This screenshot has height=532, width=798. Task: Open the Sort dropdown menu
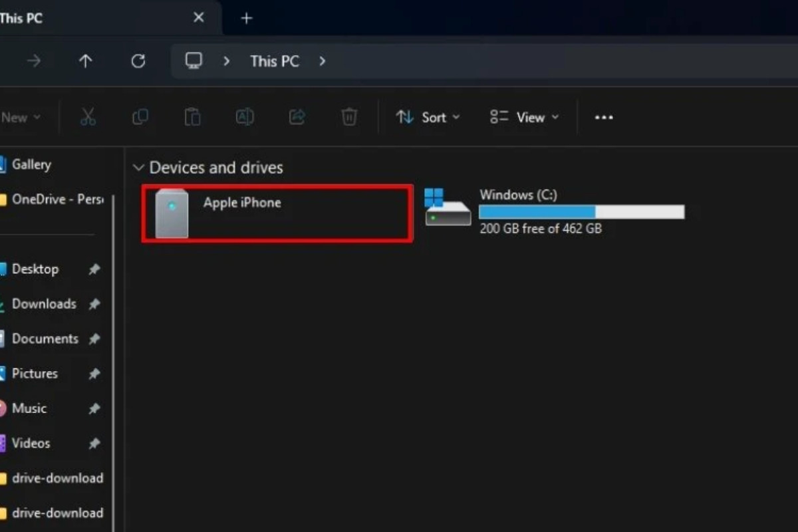(428, 118)
